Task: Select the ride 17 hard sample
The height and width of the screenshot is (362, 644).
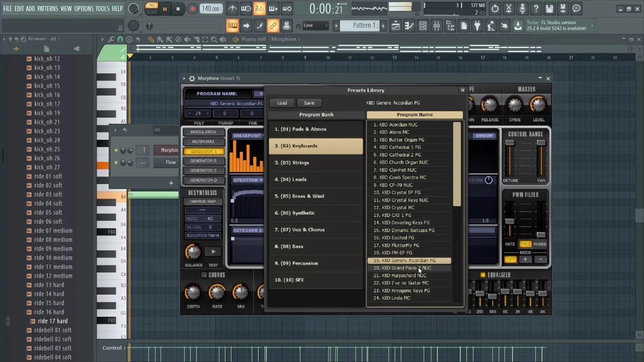Action: click(52, 321)
